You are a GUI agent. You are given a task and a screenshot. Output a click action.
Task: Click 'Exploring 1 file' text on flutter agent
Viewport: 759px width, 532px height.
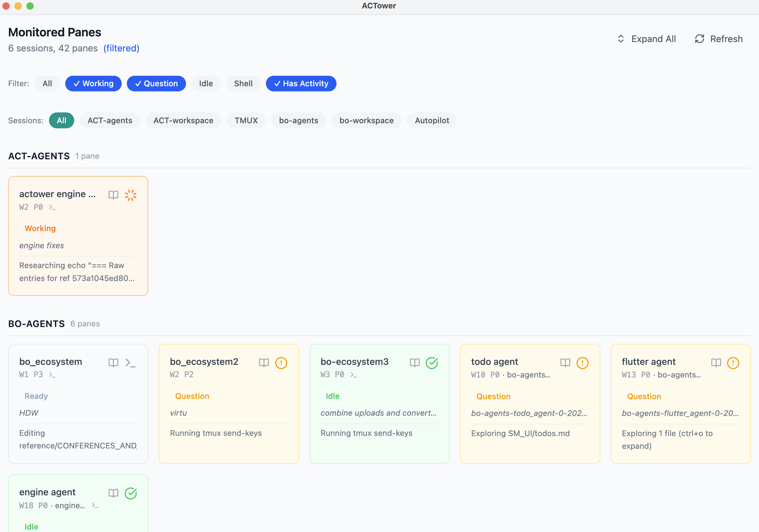click(x=667, y=439)
